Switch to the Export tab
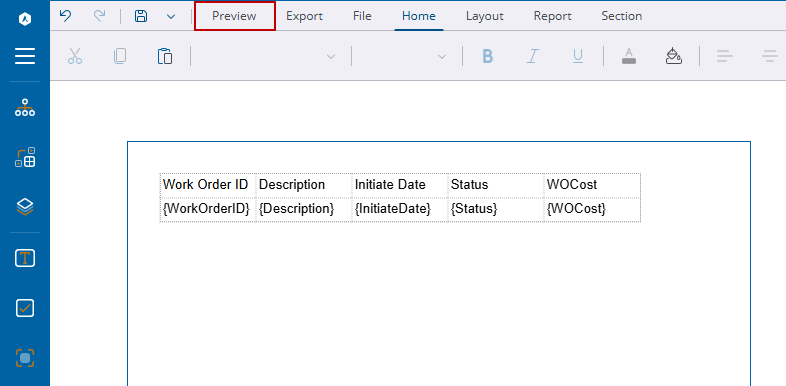This screenshot has height=386, width=786. pos(304,16)
